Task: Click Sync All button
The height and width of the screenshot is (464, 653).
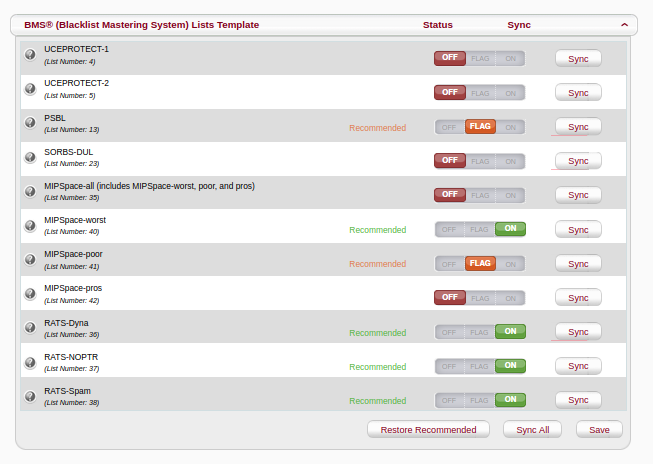Action: point(532,429)
